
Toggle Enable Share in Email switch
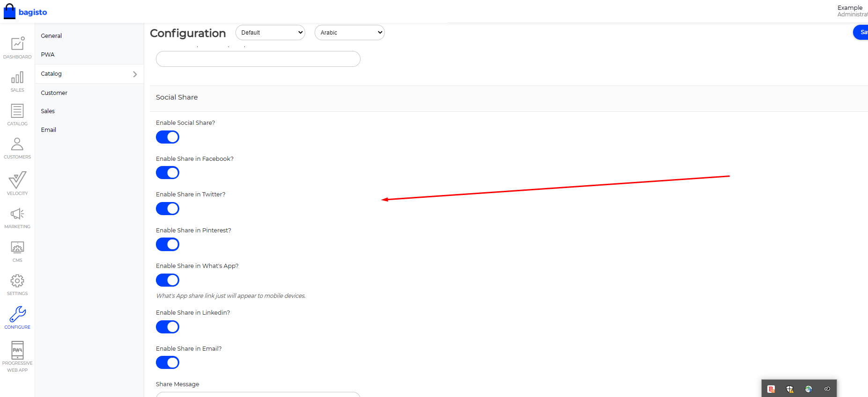click(168, 362)
